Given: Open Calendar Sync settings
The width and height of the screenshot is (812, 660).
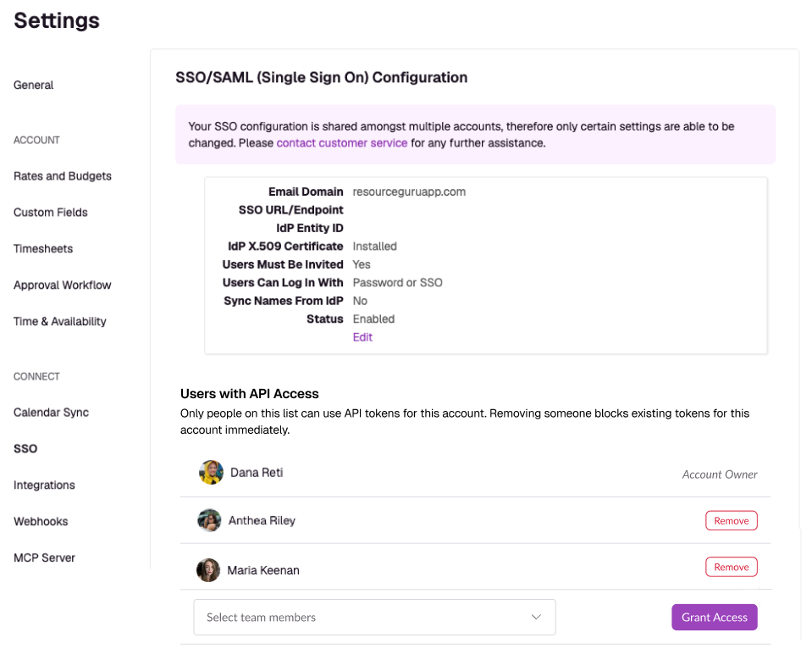Looking at the screenshot, I should click(x=52, y=413).
